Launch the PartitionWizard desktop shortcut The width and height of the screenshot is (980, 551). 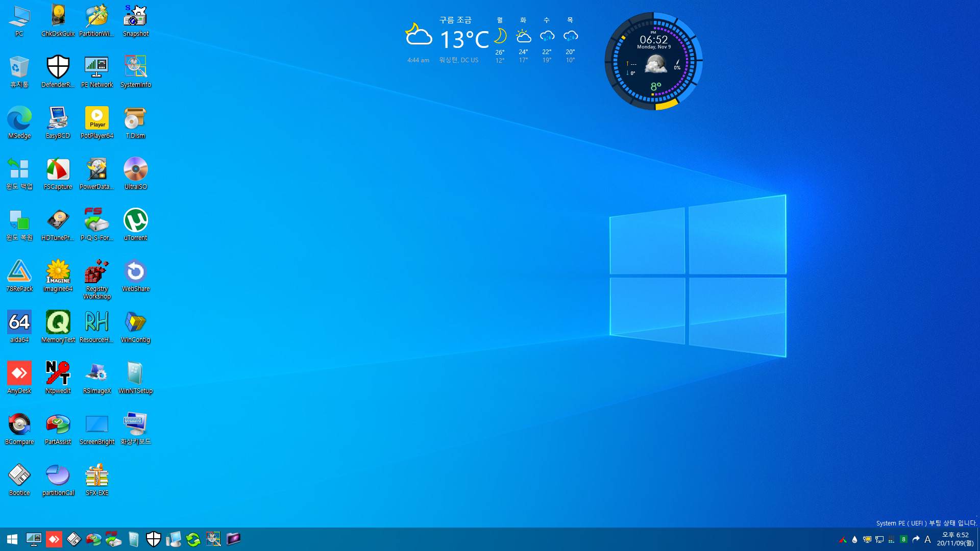[97, 21]
